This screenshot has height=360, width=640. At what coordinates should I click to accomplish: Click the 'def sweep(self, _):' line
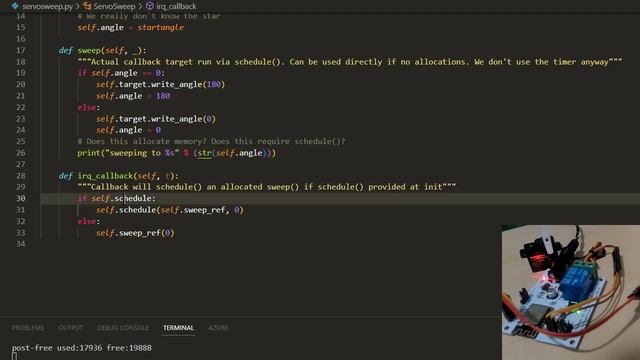tap(102, 51)
